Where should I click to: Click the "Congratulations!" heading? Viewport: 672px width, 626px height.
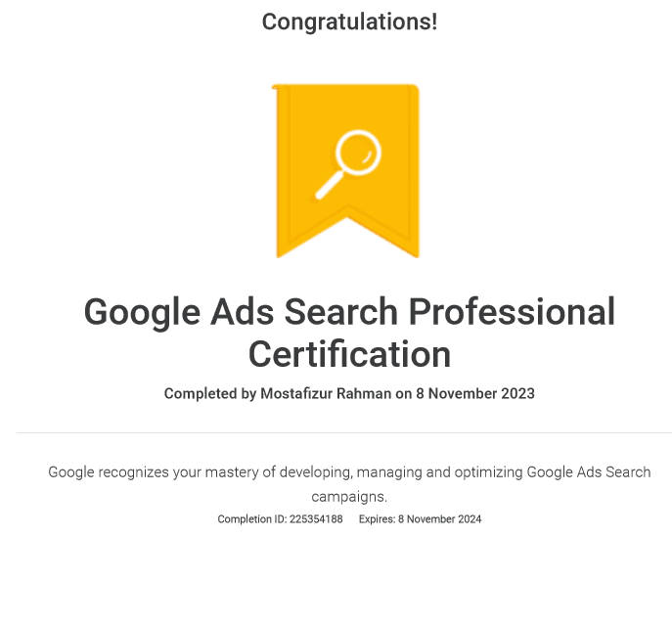[x=349, y=21]
